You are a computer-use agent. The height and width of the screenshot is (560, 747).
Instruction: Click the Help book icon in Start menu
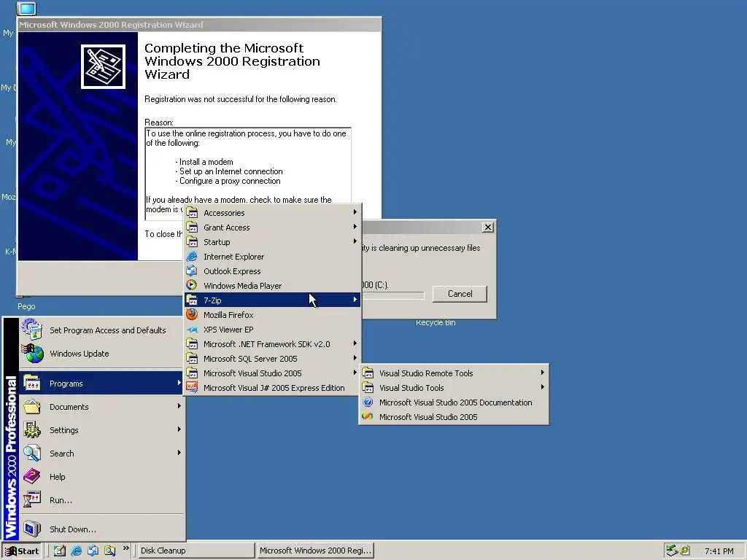32,477
